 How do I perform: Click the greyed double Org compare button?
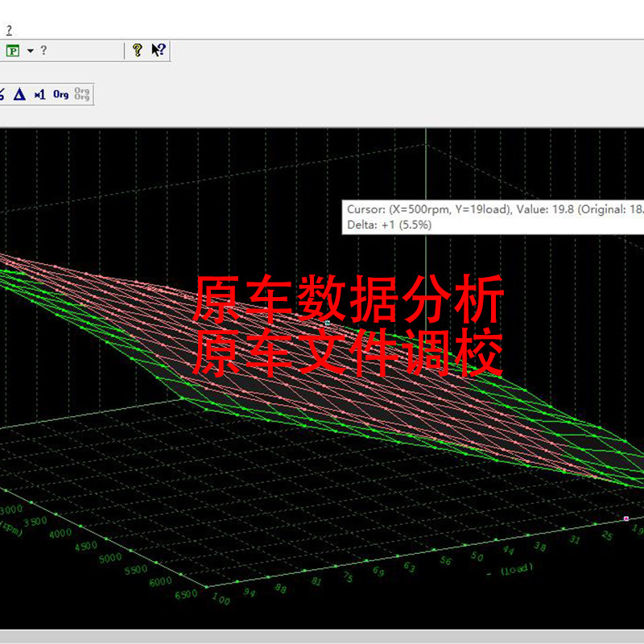82,94
